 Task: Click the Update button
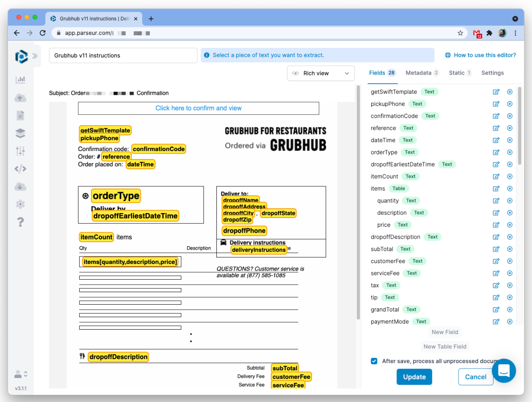(x=414, y=377)
